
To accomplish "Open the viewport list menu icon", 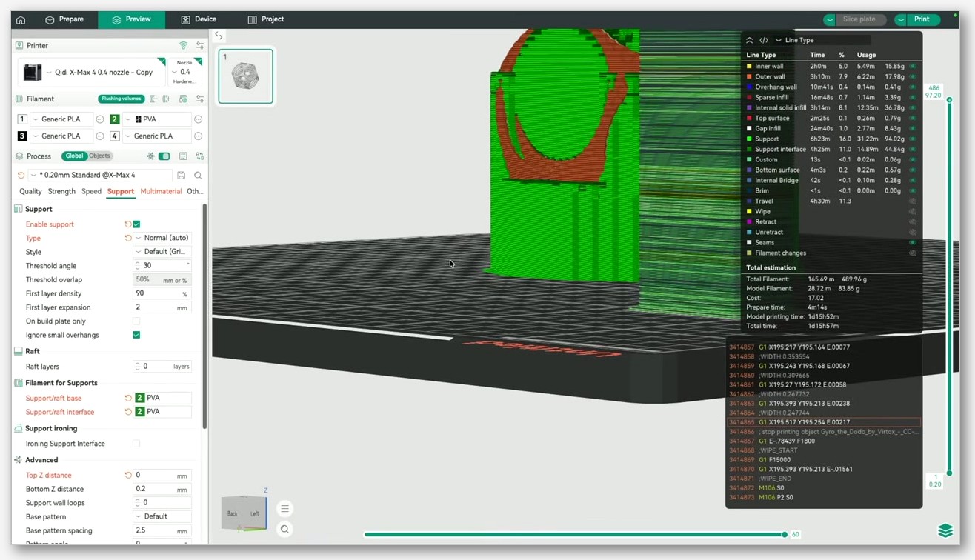I will pos(284,509).
